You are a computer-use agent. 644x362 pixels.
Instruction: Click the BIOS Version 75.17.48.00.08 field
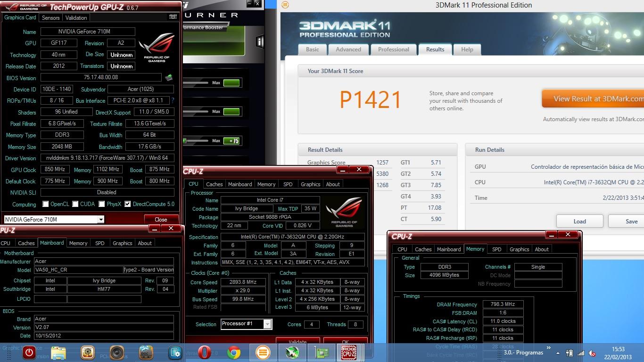click(x=101, y=77)
